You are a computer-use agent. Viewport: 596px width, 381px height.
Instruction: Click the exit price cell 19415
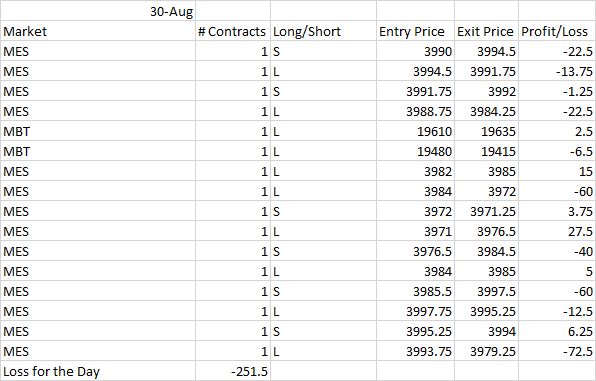coord(487,151)
